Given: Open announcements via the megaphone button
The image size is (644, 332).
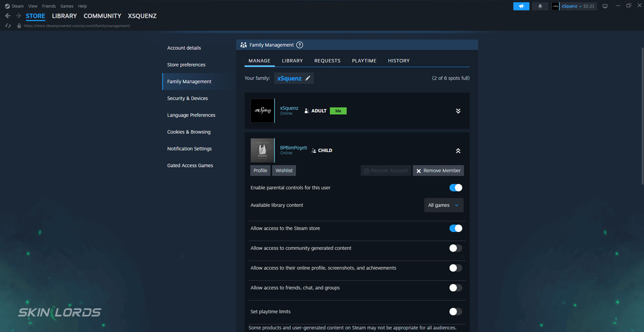Looking at the screenshot, I should click(x=521, y=6).
